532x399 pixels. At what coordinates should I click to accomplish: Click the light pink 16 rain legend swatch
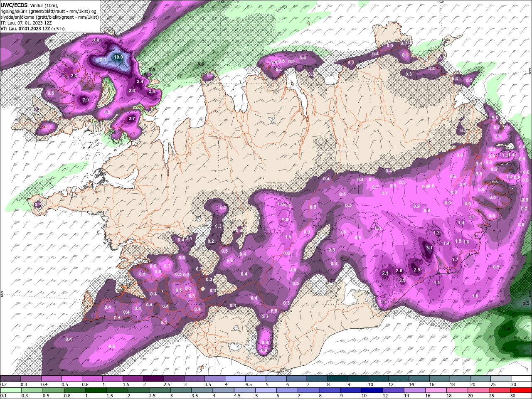[x=436, y=390]
